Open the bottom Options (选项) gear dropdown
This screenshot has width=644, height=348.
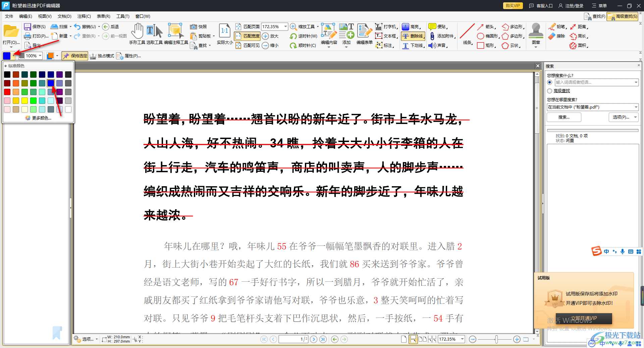pyautogui.click(x=86, y=339)
